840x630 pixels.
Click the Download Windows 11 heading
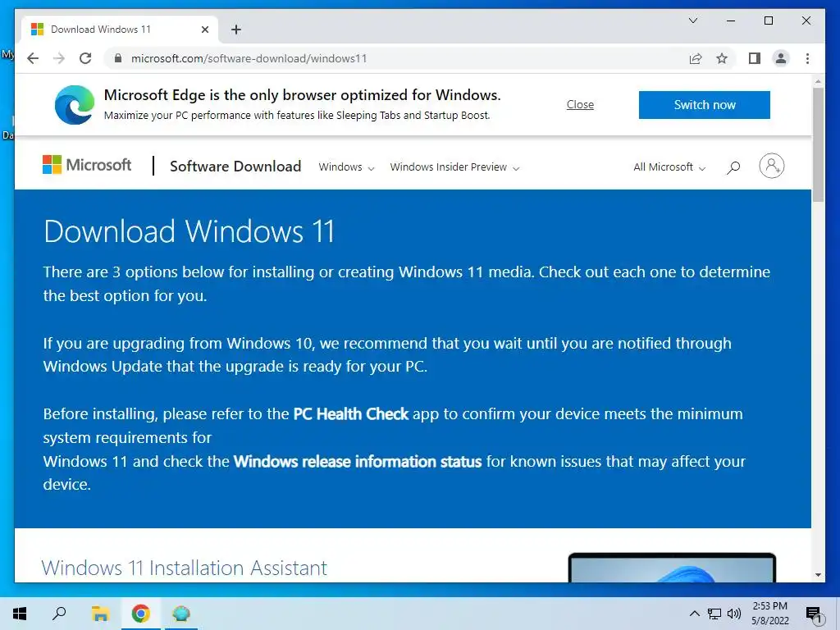(x=189, y=231)
